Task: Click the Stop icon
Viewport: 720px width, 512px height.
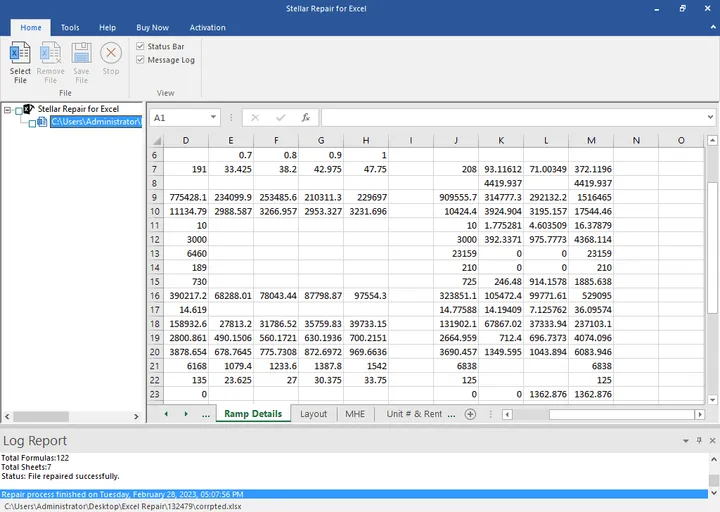Action: point(111,53)
